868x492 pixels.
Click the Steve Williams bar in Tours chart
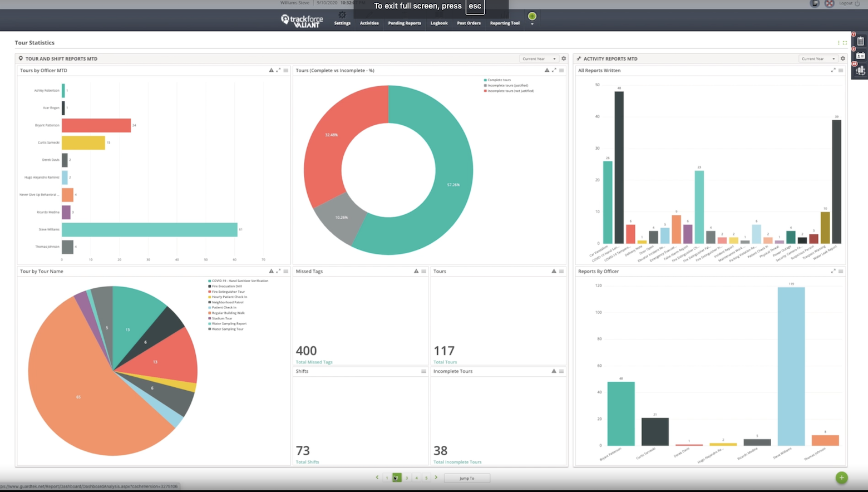pos(149,229)
